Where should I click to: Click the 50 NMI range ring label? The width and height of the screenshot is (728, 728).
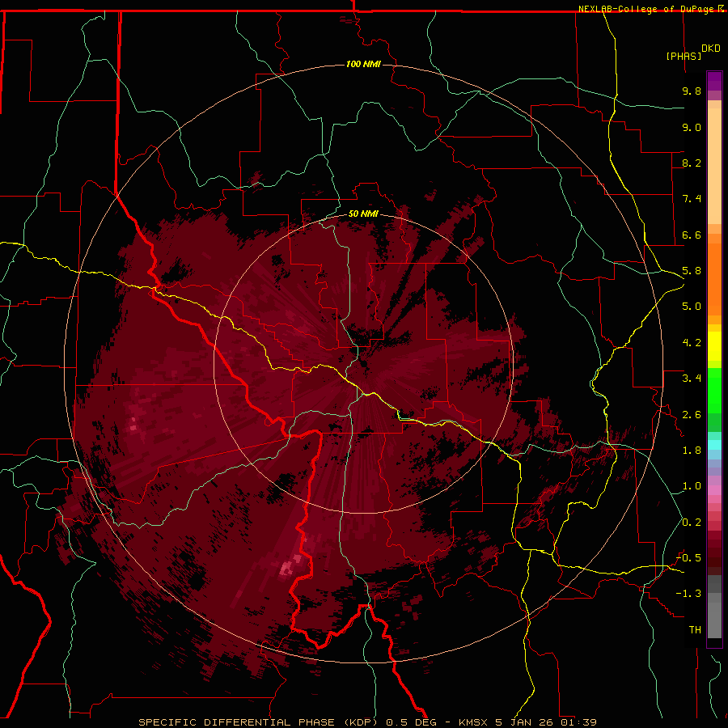point(363,214)
